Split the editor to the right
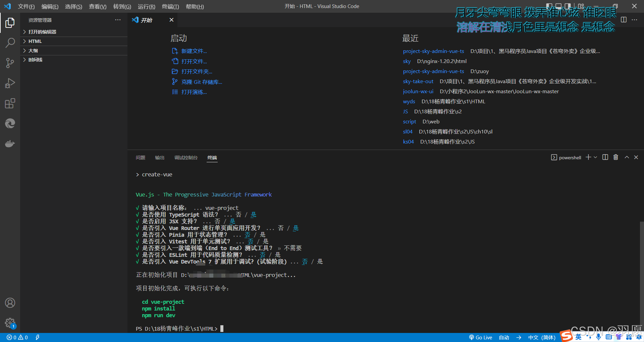The image size is (644, 342). pyautogui.click(x=624, y=20)
